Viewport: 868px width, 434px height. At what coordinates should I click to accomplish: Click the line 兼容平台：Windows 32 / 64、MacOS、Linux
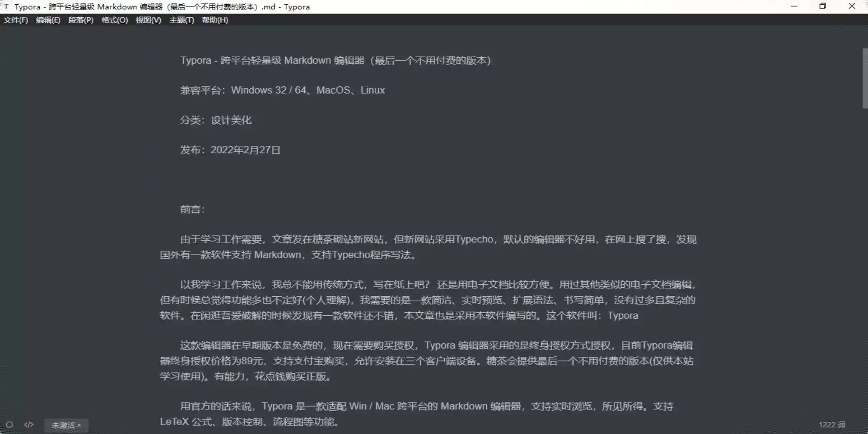coord(283,90)
